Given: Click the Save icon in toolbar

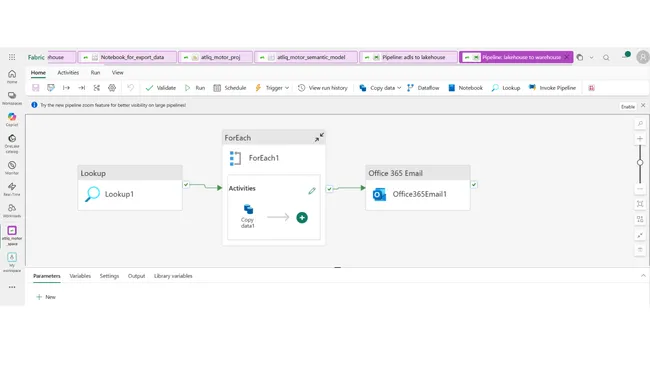Looking at the screenshot, I should point(36,88).
